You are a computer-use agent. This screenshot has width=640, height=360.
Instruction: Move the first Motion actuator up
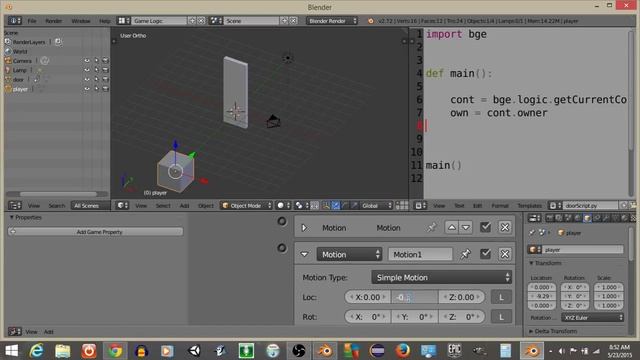(x=451, y=227)
